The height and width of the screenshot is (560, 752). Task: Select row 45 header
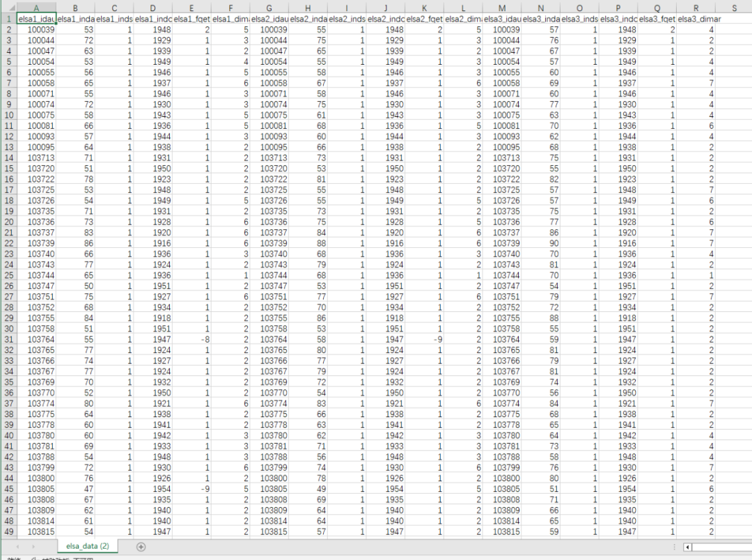point(8,488)
